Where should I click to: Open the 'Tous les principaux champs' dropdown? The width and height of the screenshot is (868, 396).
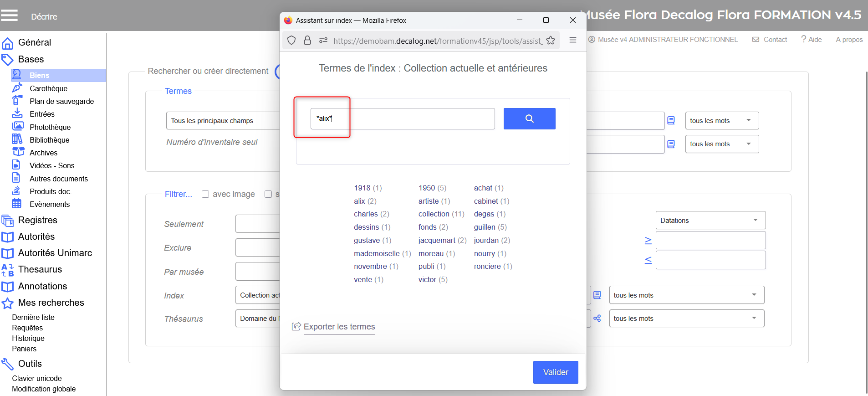[222, 121]
